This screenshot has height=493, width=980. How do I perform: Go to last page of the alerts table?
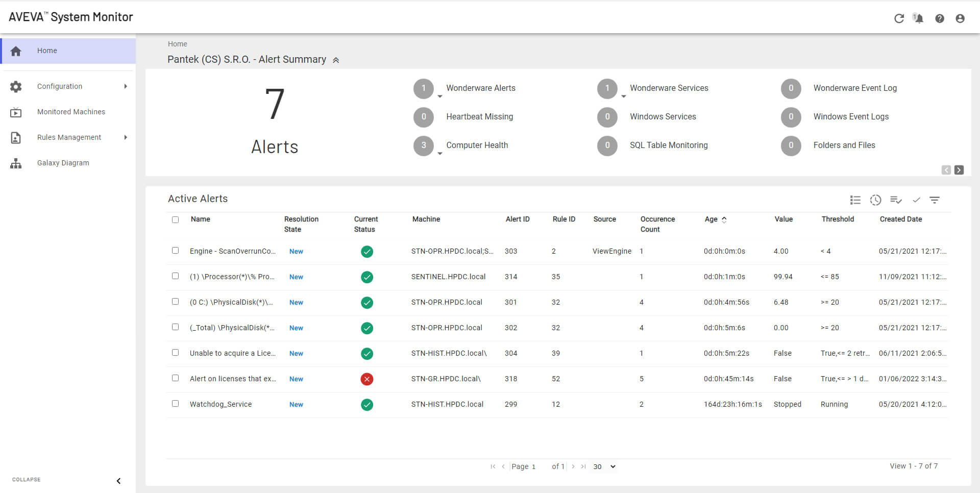[583, 466]
